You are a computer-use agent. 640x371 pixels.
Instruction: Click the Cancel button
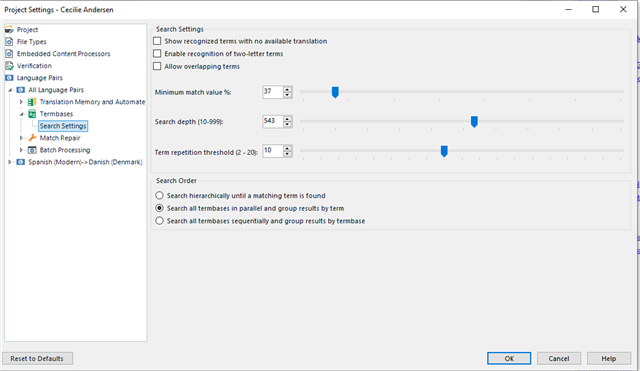tap(559, 358)
